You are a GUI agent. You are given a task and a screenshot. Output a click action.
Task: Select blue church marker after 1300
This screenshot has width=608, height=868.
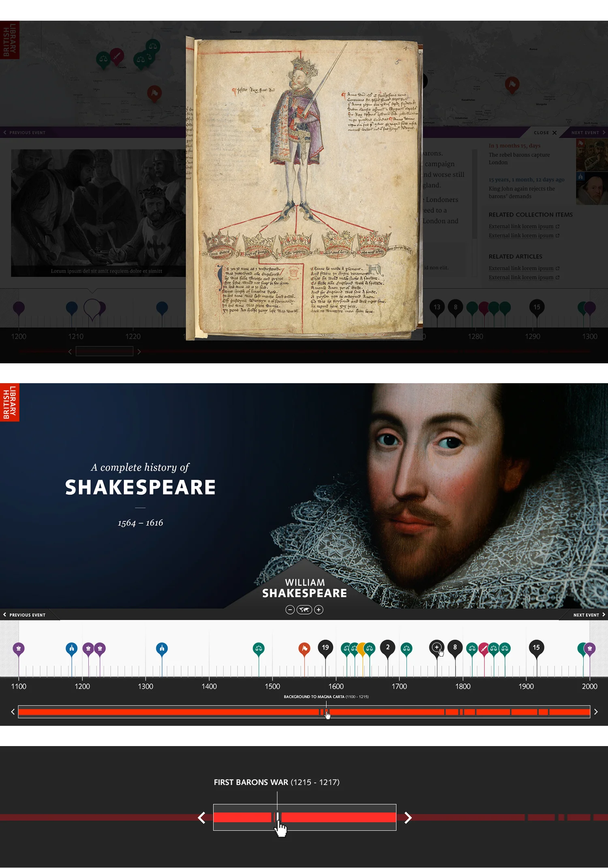162,649
